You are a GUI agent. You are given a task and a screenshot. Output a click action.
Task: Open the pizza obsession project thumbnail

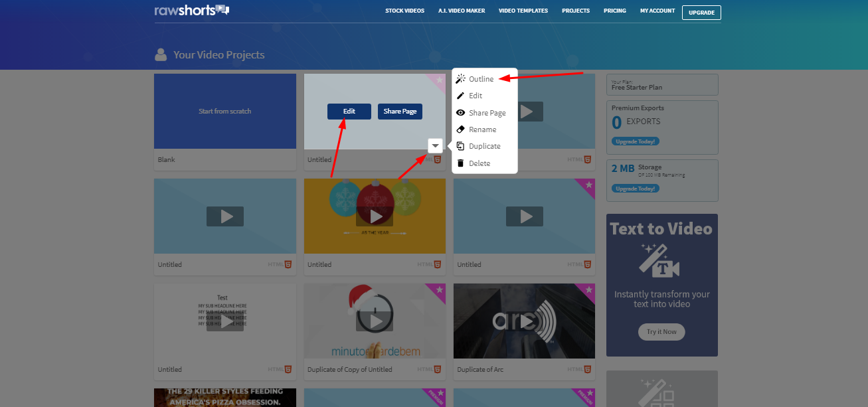point(225,398)
